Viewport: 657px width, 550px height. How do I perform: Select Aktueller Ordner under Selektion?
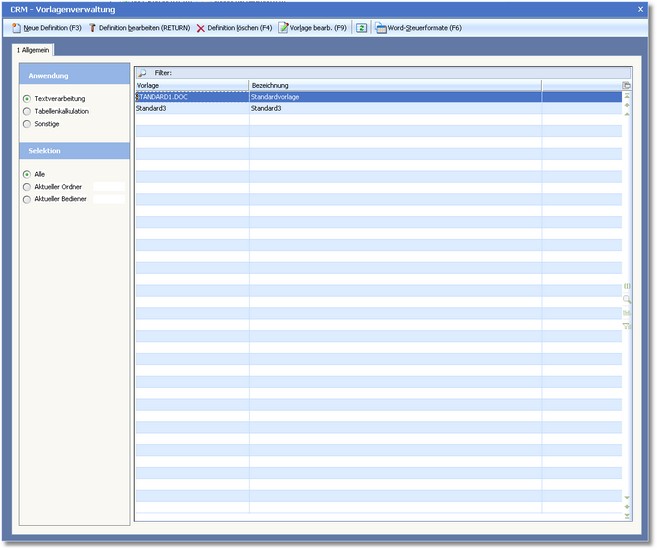point(27,187)
